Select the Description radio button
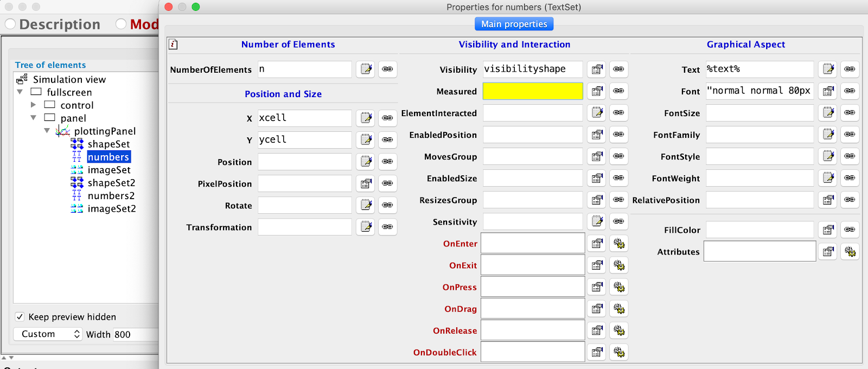Image resolution: width=868 pixels, height=369 pixels. [x=10, y=24]
